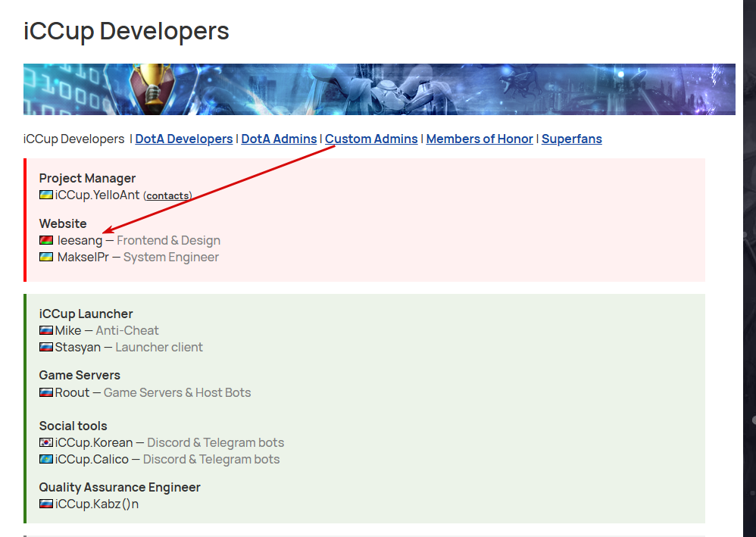The image size is (756, 537).
Task: Select the name iCCup.Kabz()n
Action: tap(96, 504)
